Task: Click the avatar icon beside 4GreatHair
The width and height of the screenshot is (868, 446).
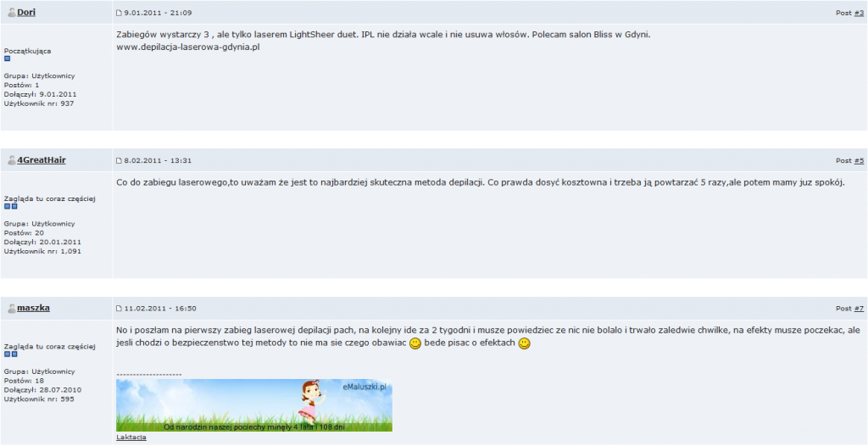Action: (12, 160)
